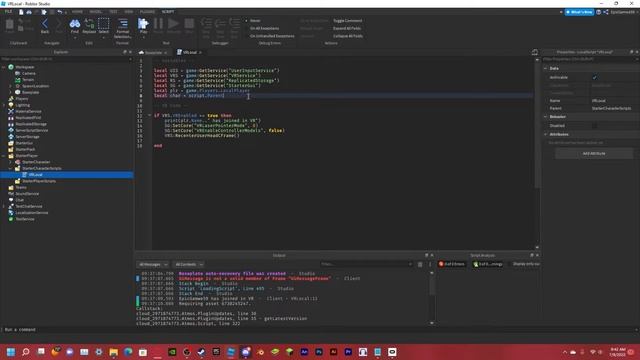The height and width of the screenshot is (360, 640).
Task: Expand the StarterCharacter tree node
Action: pyautogui.click(x=11, y=162)
